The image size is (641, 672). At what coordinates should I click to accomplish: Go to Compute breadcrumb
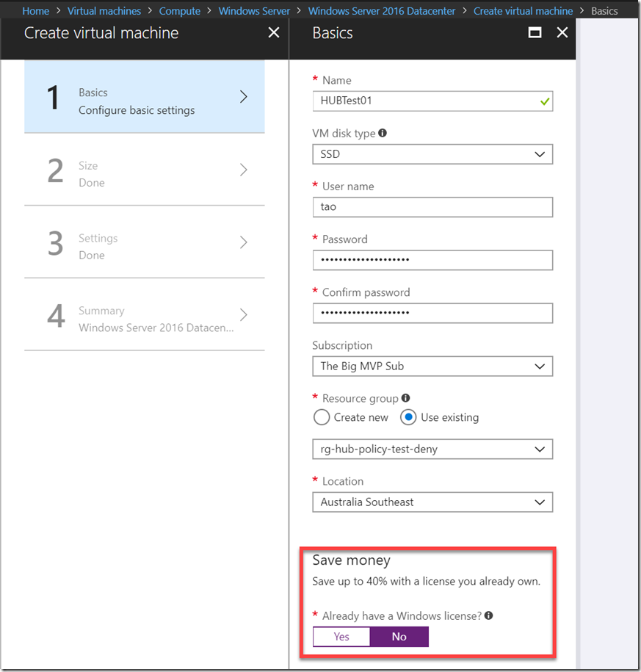(180, 11)
